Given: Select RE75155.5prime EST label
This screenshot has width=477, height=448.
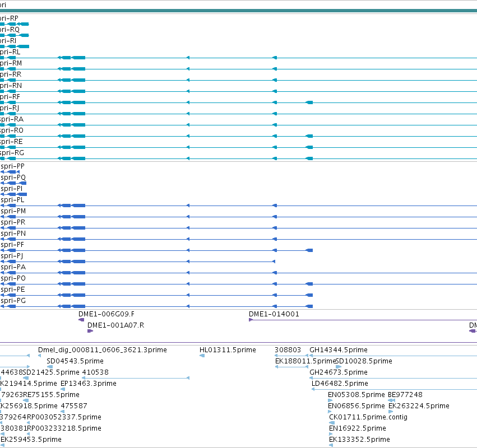Looking at the screenshot, I should (52, 395).
